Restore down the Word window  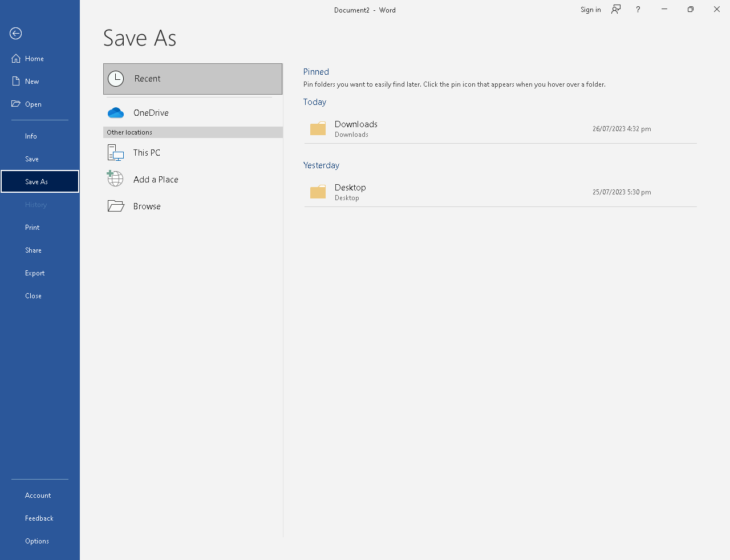[691, 9]
